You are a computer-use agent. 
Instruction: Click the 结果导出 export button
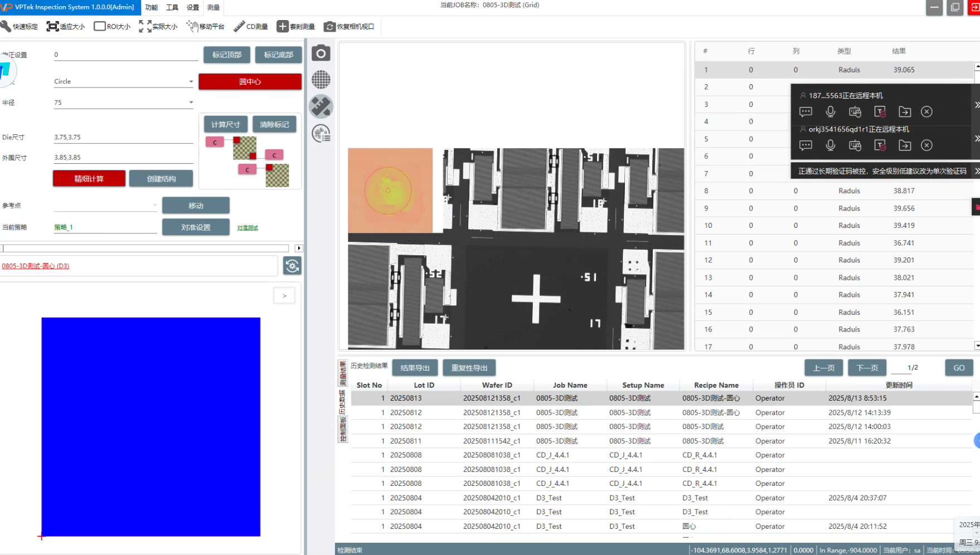(x=415, y=368)
